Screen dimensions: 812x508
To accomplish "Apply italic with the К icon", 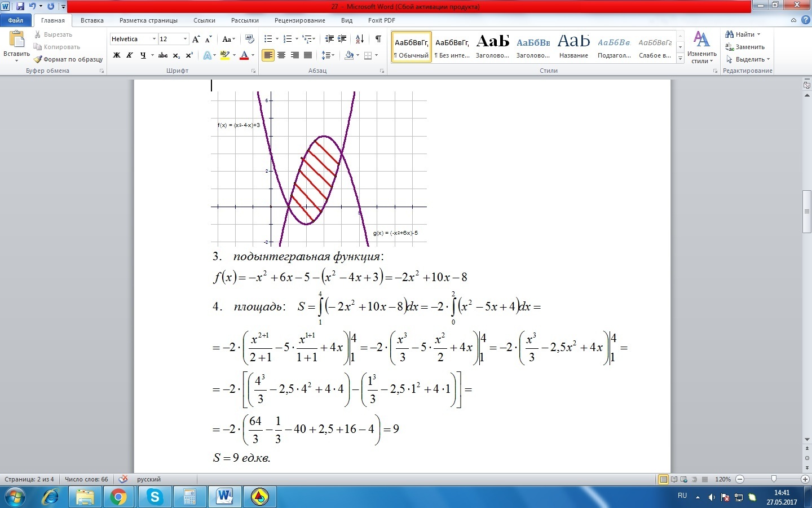I will click(x=130, y=55).
